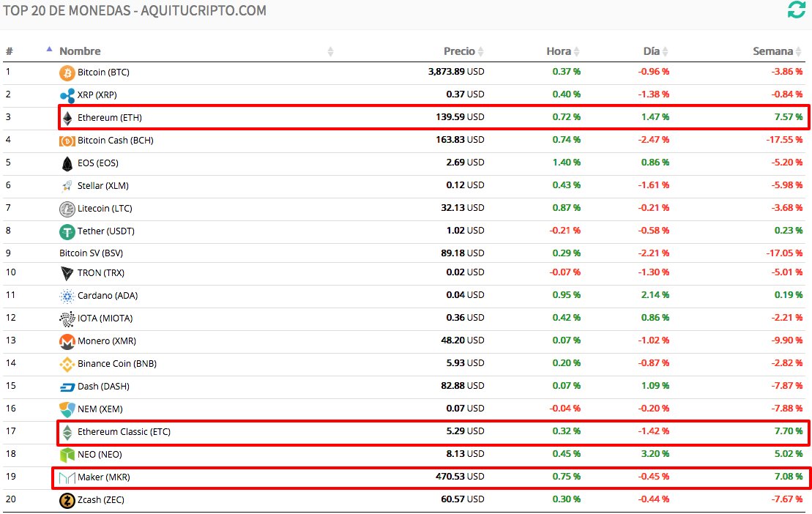
Task: Click the 139.59 USD price
Action: coord(460,117)
